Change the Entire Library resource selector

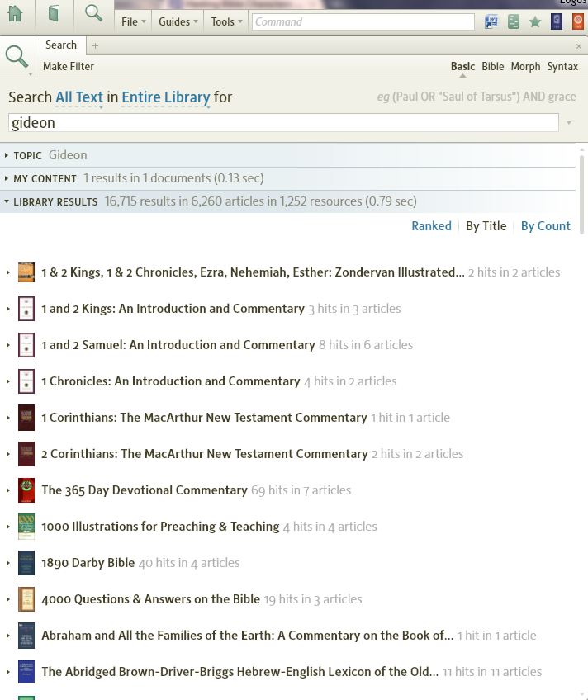166,97
